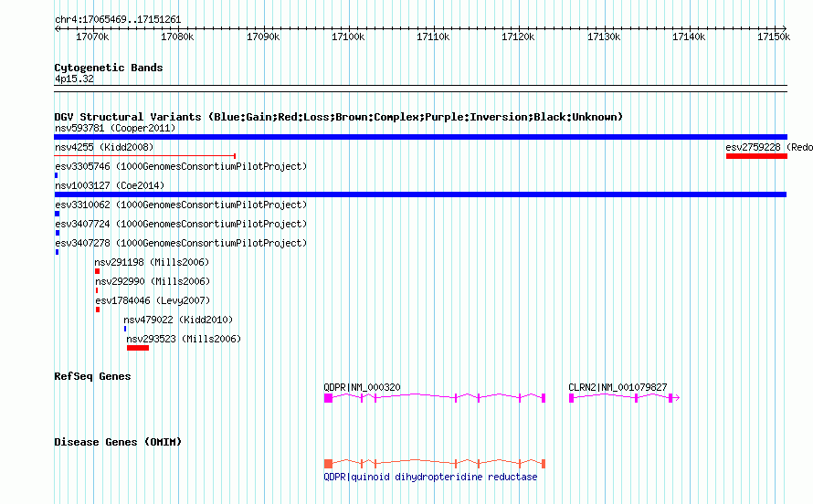Click the 17120k ruler tick label

point(518,37)
